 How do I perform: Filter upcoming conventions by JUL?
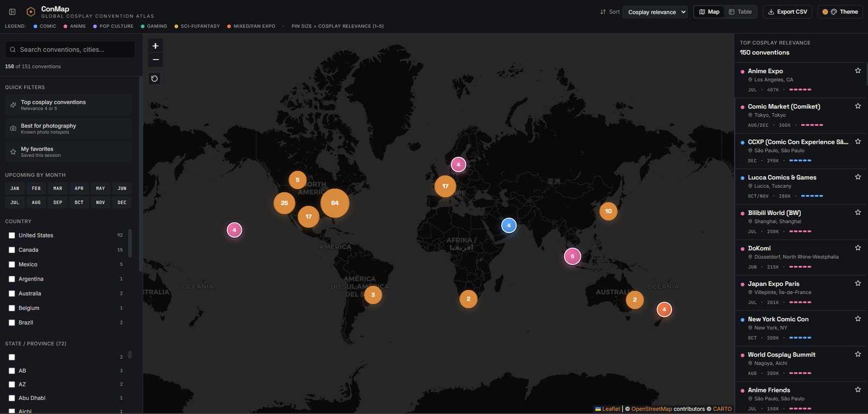pyautogui.click(x=15, y=202)
